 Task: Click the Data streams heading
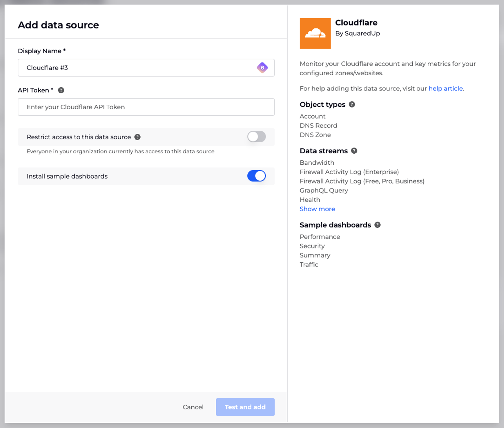[x=324, y=151]
